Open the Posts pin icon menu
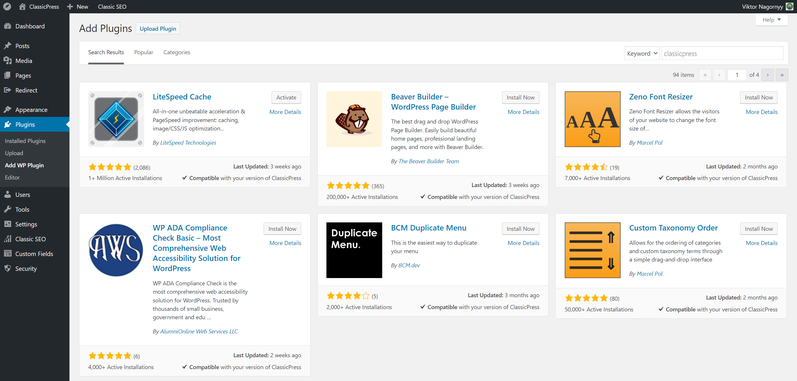This screenshot has width=797, height=381. pyautogui.click(x=8, y=46)
